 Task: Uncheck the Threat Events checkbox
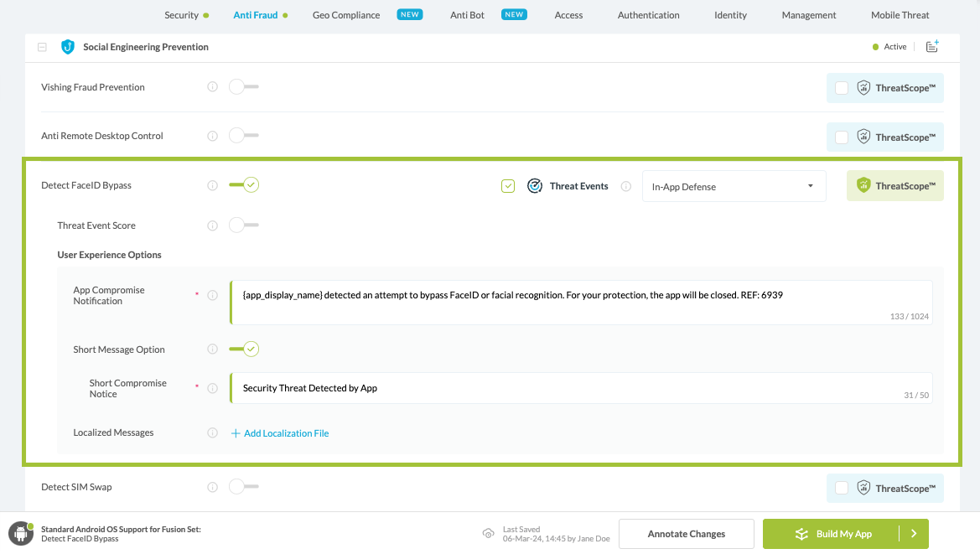click(x=507, y=186)
